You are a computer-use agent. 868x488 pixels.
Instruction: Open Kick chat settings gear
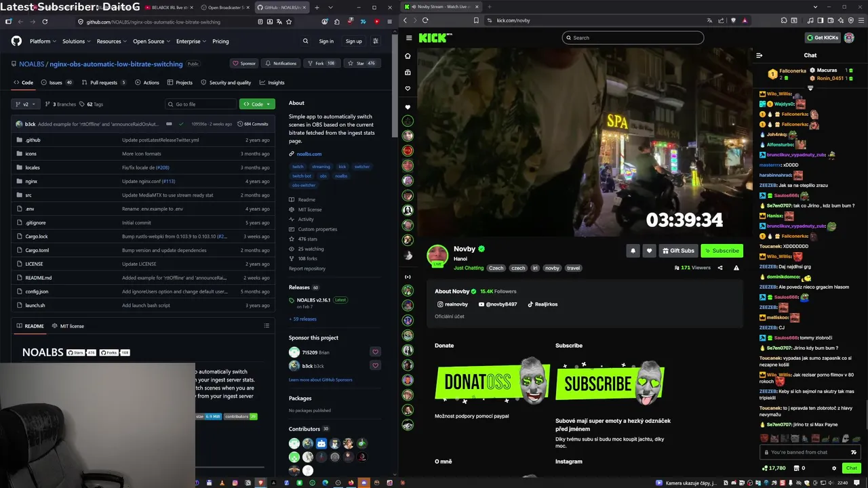click(x=834, y=468)
